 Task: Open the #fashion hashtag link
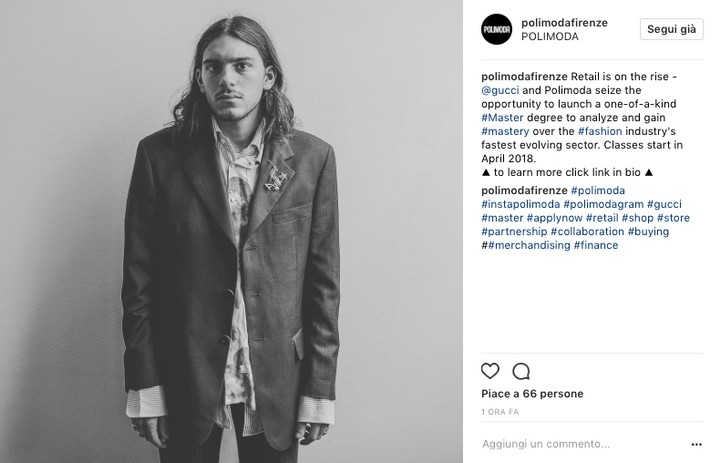pyautogui.click(x=600, y=131)
